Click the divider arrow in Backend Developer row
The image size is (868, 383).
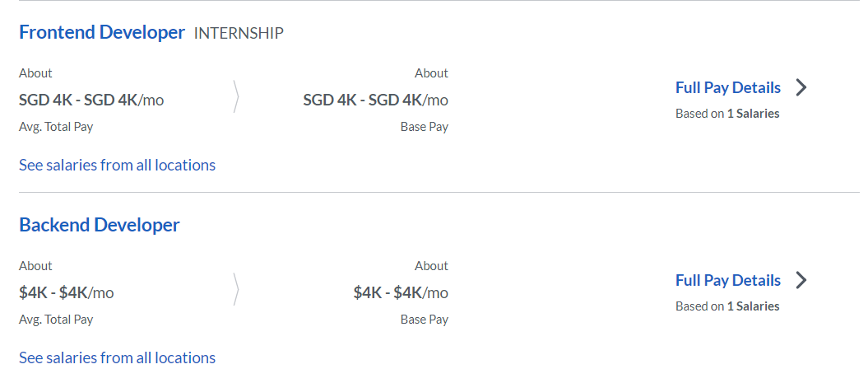(236, 289)
